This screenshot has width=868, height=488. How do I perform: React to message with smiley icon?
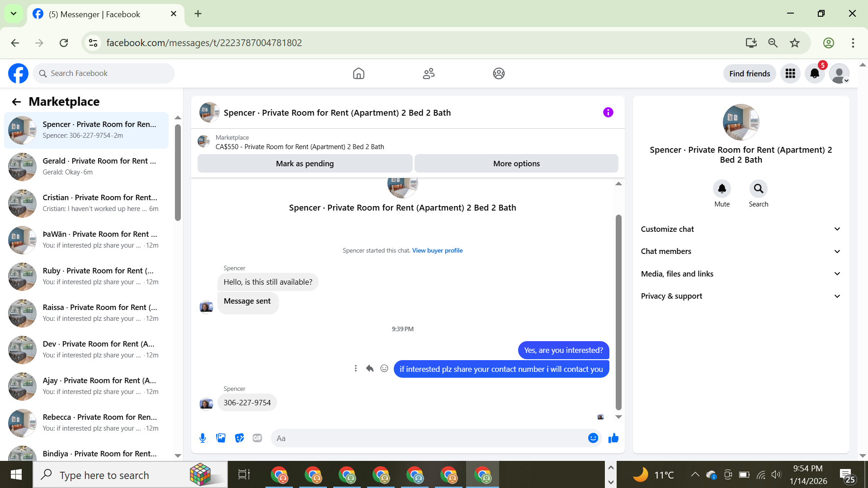[384, 369]
